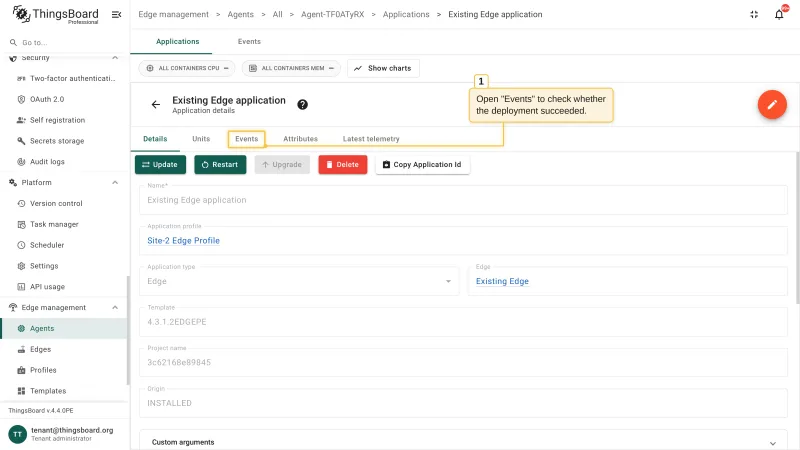Select the Latest telemetry tab

[371, 139]
